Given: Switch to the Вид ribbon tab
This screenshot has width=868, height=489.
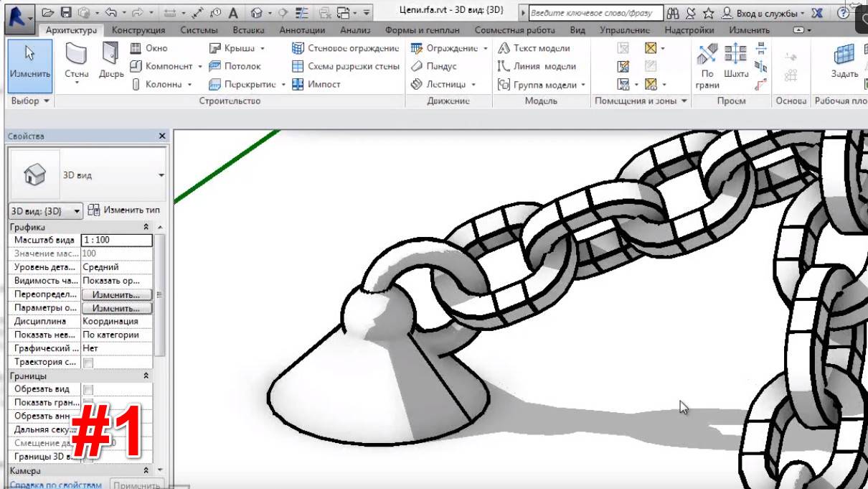Looking at the screenshot, I should (x=577, y=30).
